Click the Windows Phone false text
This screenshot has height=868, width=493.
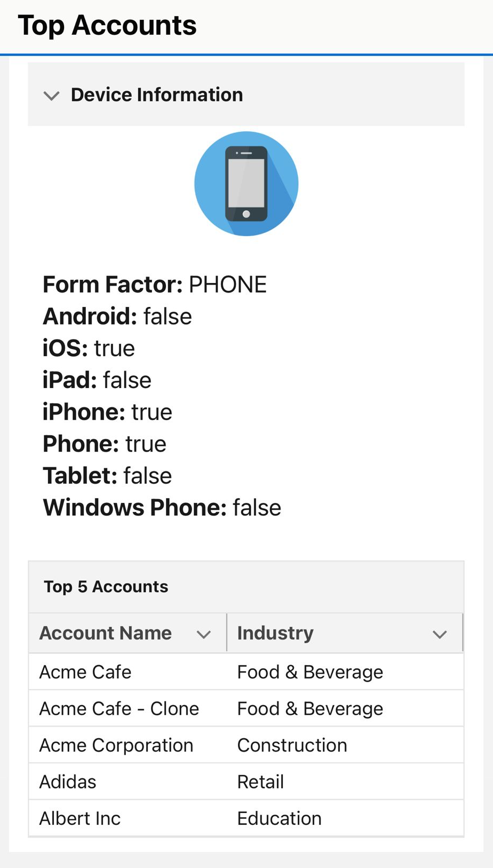(162, 508)
